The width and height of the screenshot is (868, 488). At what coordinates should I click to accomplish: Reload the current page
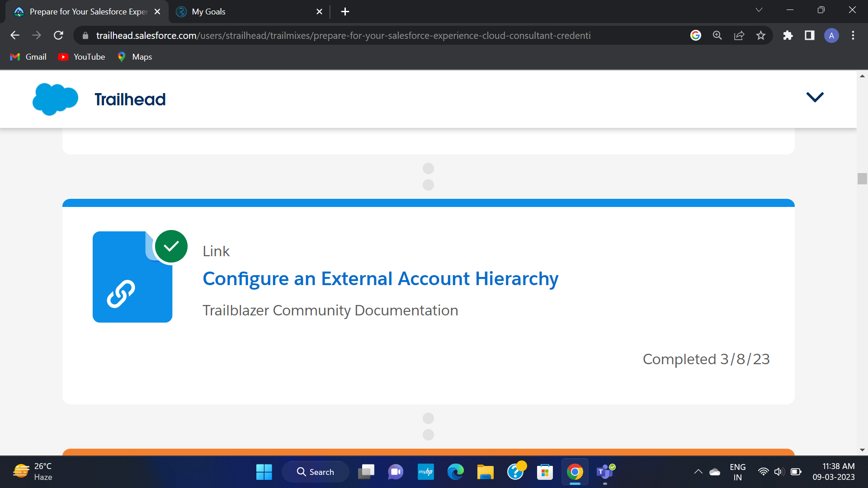[x=58, y=35]
